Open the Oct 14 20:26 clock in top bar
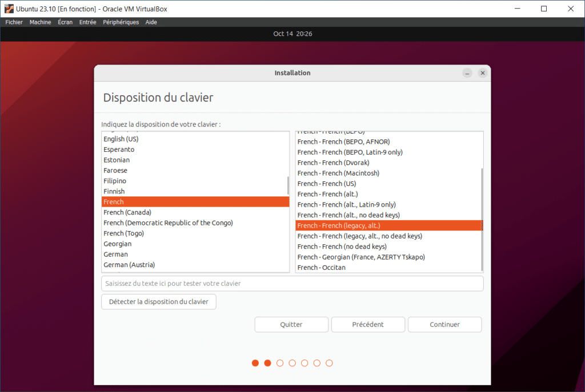585x392 pixels. coord(292,34)
